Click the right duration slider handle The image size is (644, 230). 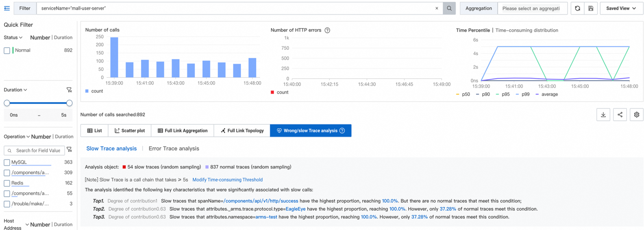point(69,103)
